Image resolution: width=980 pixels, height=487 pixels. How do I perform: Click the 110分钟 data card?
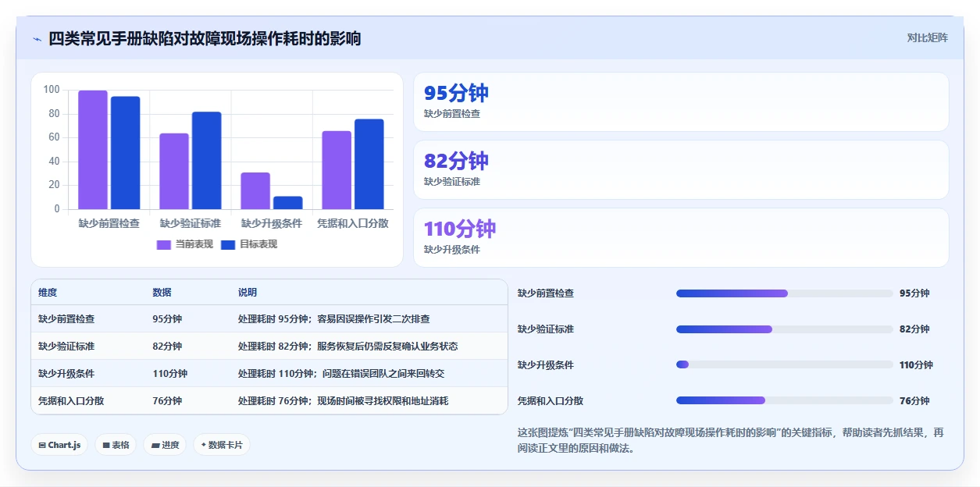click(681, 237)
